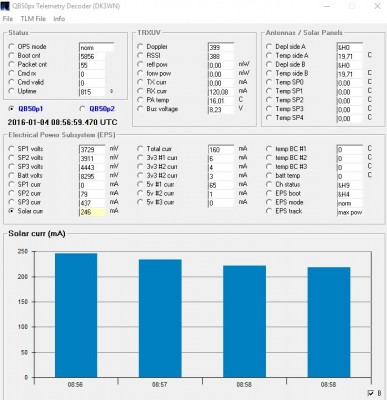387x400 pixels.
Task: Select Depl side A radio button
Action: click(x=269, y=47)
